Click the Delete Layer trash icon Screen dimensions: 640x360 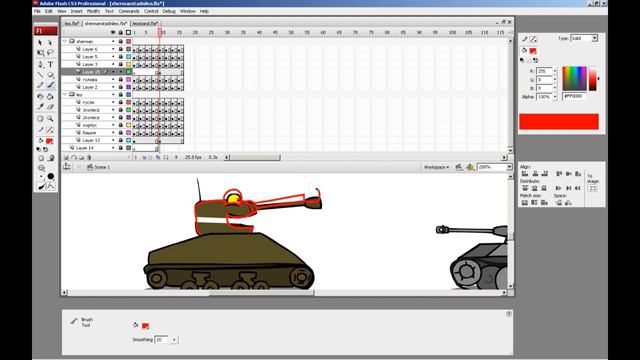(89, 157)
